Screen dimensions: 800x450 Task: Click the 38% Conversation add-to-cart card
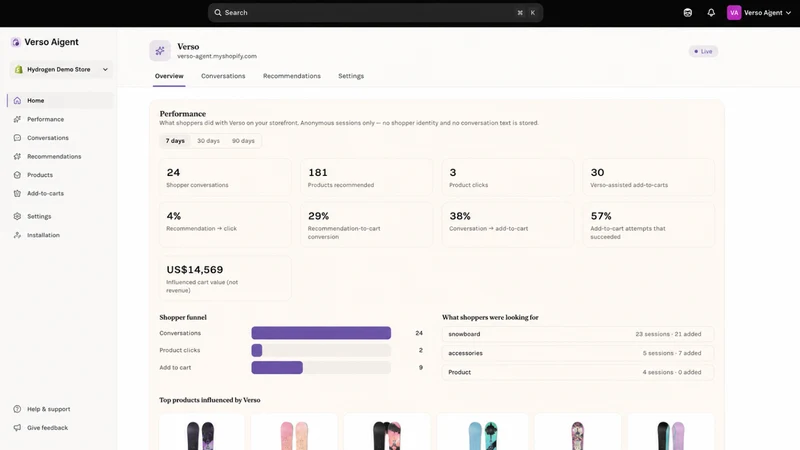click(508, 225)
